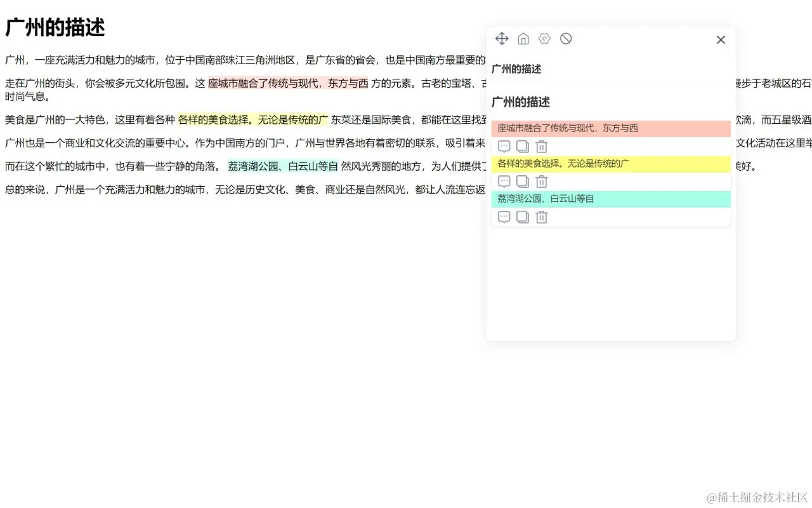The width and height of the screenshot is (812, 508).
Task: Copy the red highlighted text snippet
Action: click(522, 146)
